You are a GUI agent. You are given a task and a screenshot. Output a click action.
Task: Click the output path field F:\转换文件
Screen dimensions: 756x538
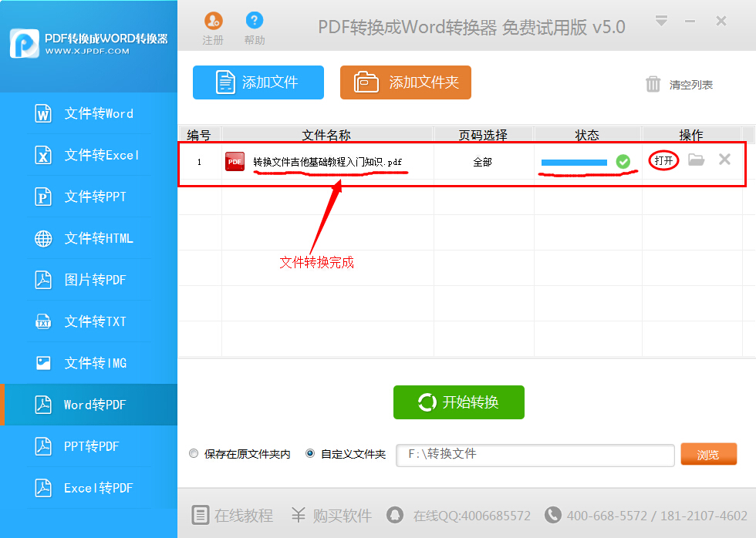(x=535, y=456)
